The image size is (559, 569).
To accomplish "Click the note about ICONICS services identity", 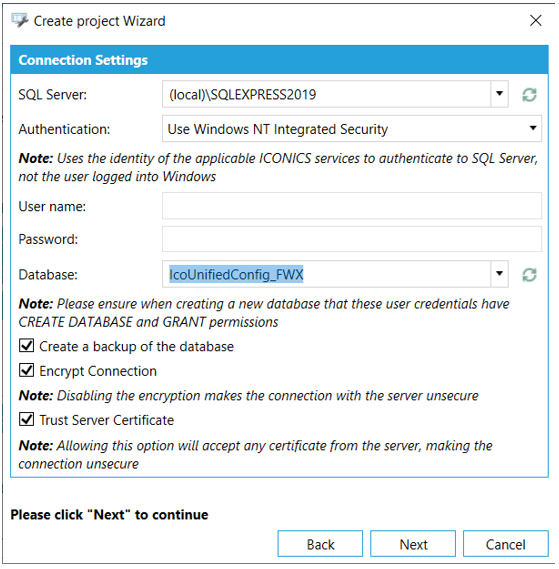I will (x=278, y=167).
